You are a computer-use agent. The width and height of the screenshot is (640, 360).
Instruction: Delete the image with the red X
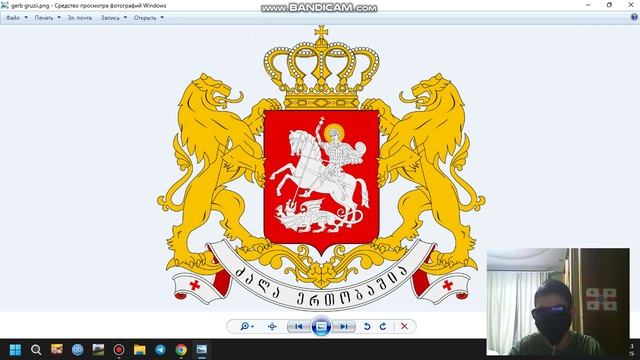coord(404,326)
